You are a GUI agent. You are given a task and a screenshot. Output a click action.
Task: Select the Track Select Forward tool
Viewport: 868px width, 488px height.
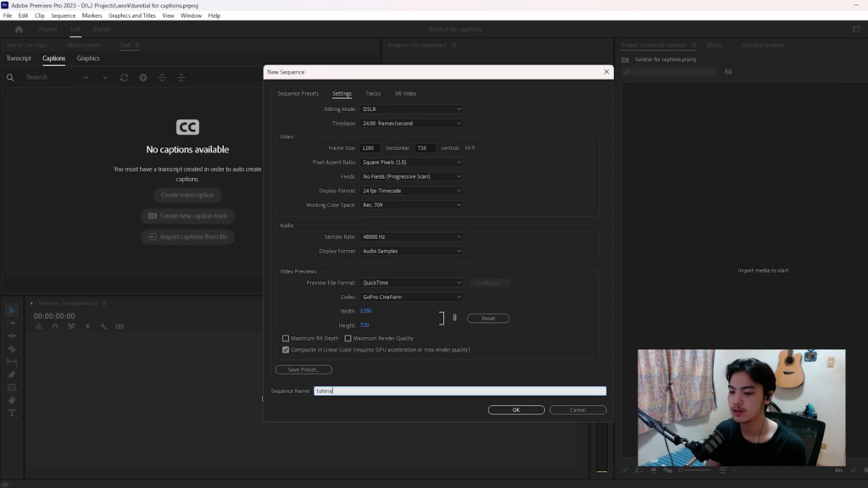(12, 323)
